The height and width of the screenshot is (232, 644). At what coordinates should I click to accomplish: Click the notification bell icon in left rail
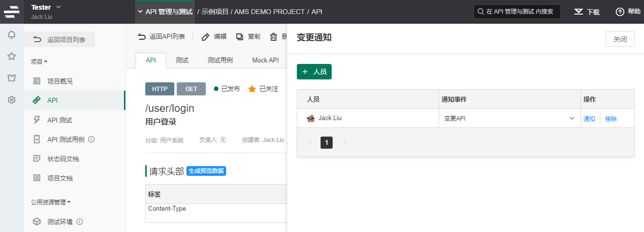click(12, 35)
